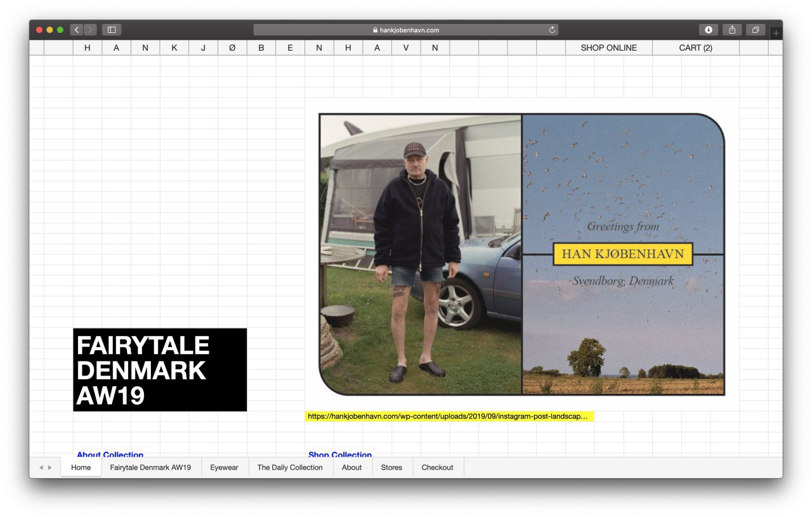The image size is (812, 517).
Task: Open the Checkout tab
Action: click(x=438, y=468)
